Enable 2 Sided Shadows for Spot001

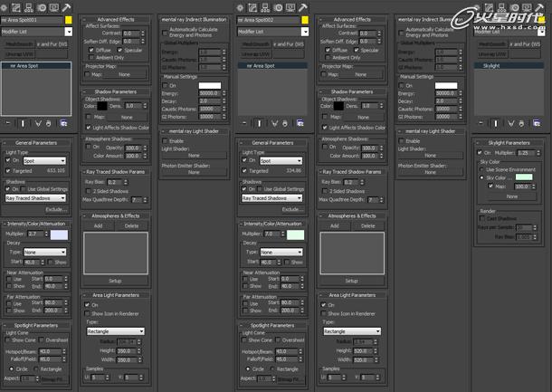tap(89, 191)
